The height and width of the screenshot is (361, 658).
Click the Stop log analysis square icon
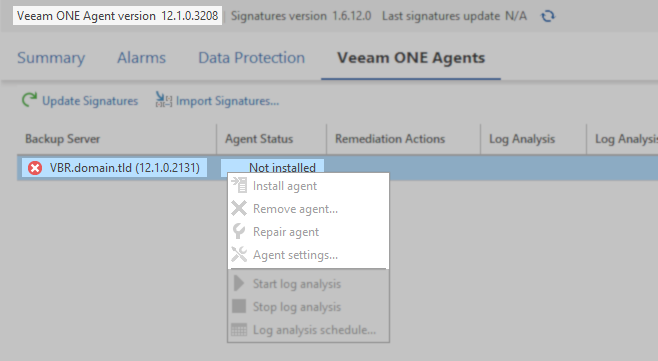pos(239,306)
